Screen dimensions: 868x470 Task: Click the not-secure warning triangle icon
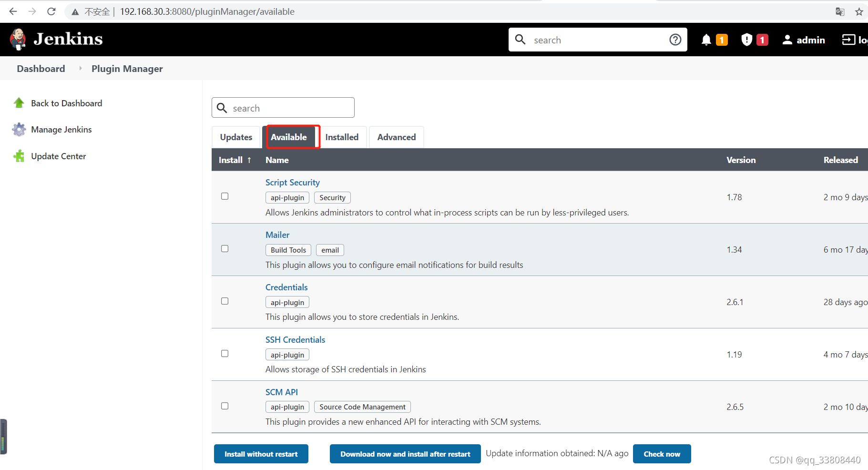[75, 12]
